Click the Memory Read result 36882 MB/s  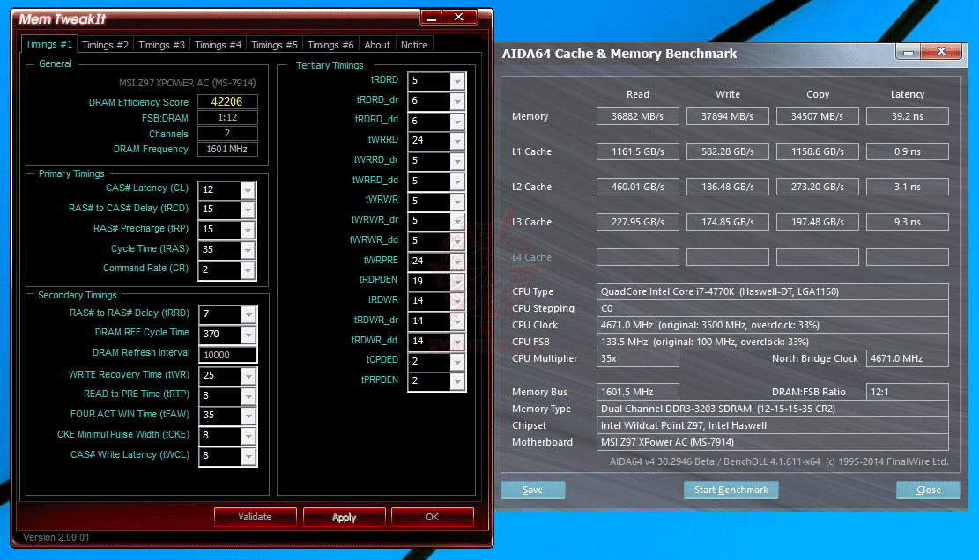pos(637,116)
